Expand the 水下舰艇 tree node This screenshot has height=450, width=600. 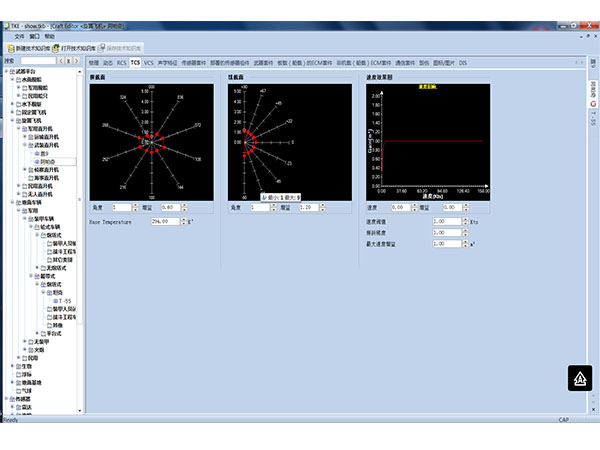point(12,103)
